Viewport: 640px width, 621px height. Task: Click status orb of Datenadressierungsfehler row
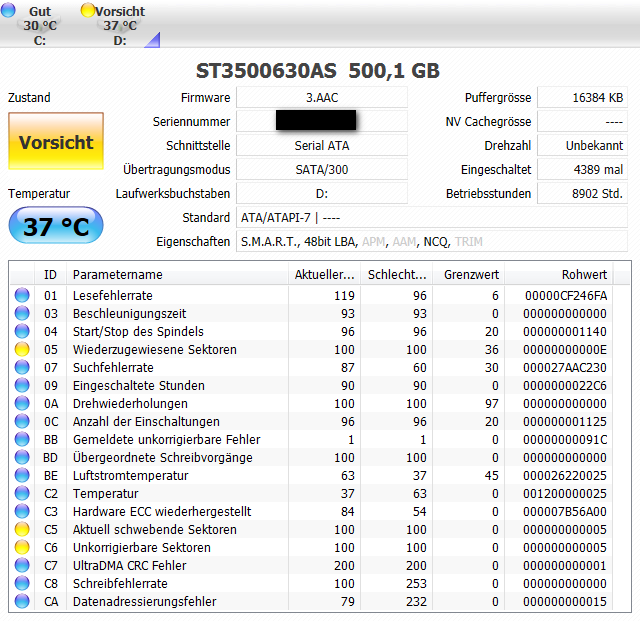pyautogui.click(x=22, y=601)
